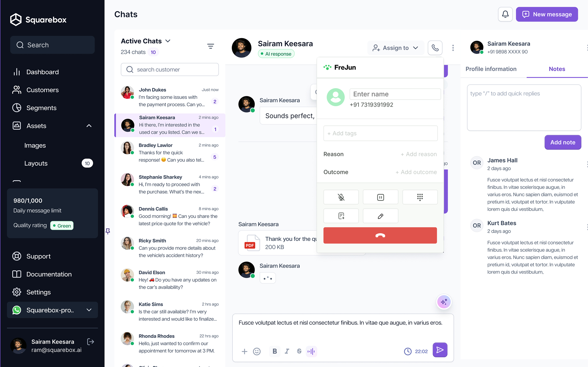Click the search customer input field
Screen dimensions: 588x367
point(170,69)
